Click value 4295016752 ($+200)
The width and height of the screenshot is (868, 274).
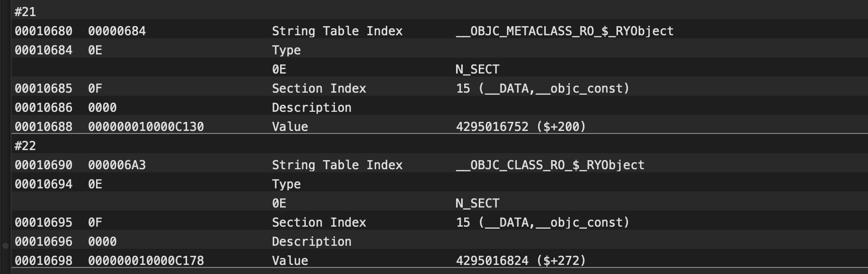[x=521, y=127]
